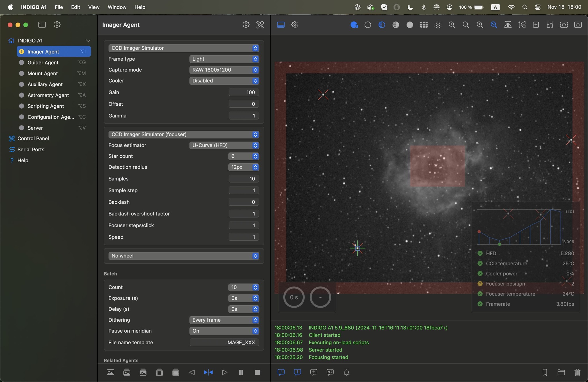Open Imager Agent settings gear
This screenshot has height=382, width=588.
[x=246, y=25]
